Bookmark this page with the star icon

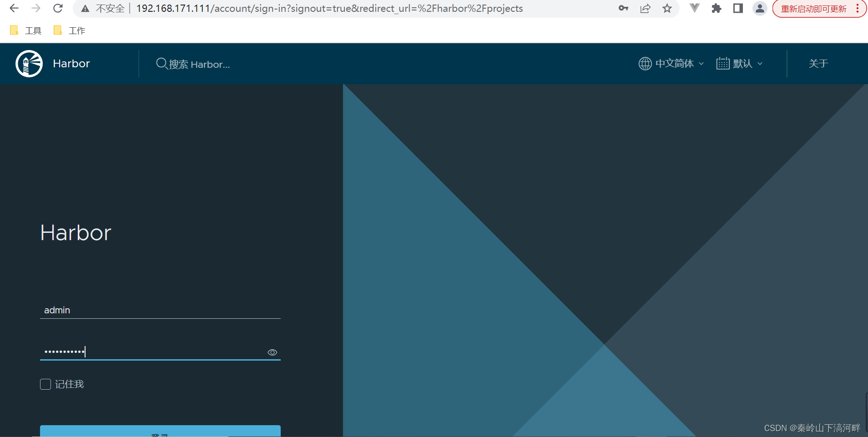[x=667, y=8]
